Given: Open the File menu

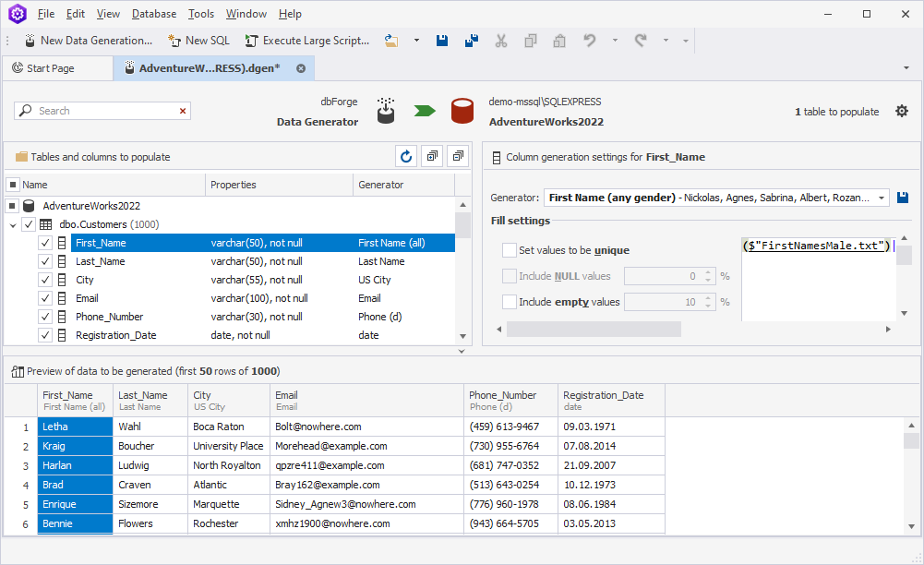Looking at the screenshot, I should coord(46,14).
